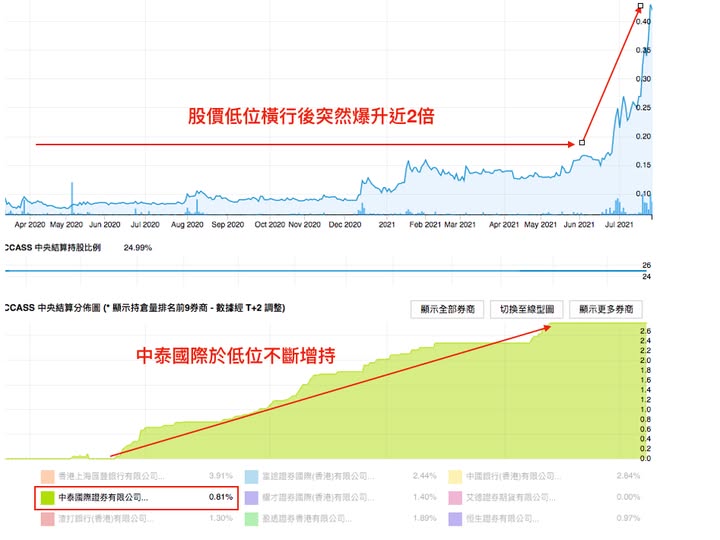
Task: Click the 顯示更多券商 button
Action: (606, 309)
